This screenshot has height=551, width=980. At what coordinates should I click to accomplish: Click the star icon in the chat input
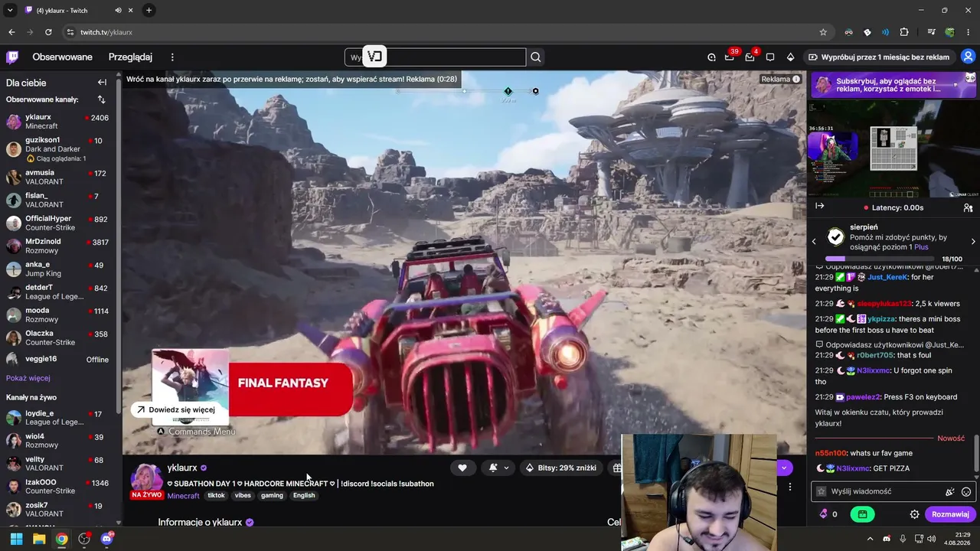822,491
